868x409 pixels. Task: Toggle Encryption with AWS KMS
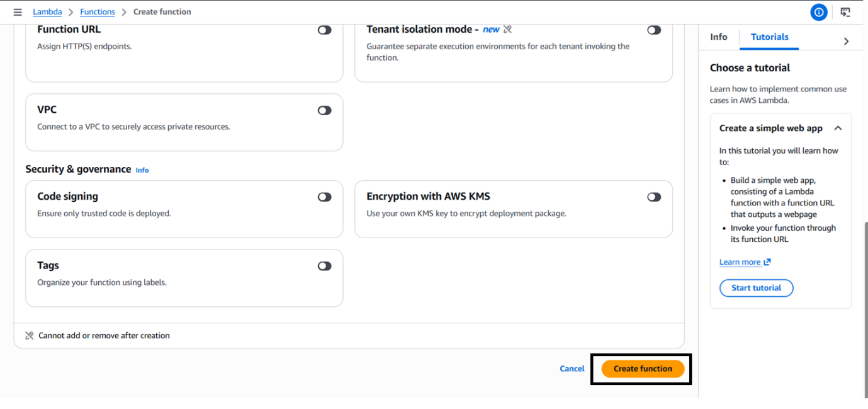click(654, 197)
